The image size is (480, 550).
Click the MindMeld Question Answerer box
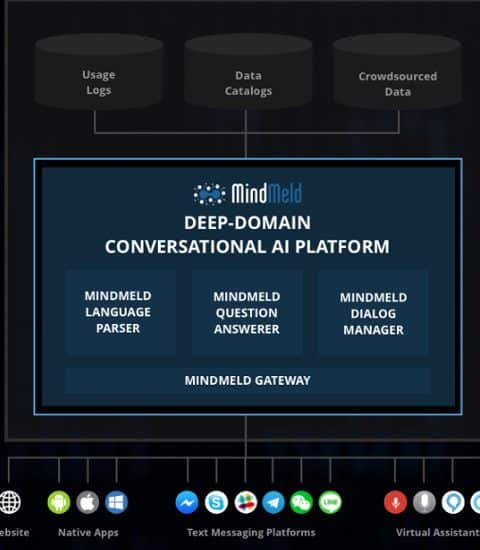247,312
